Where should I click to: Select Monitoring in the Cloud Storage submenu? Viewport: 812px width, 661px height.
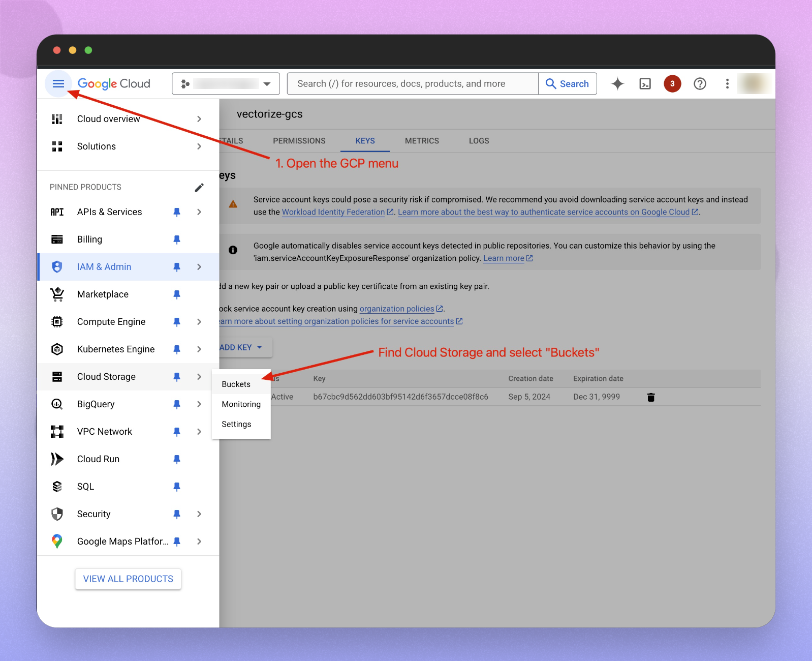coord(241,404)
